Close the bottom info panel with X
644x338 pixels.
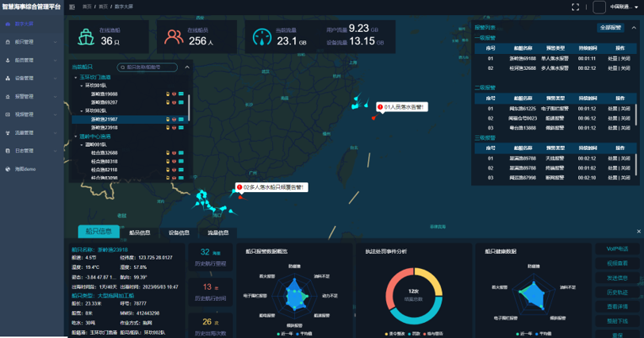[638, 232]
